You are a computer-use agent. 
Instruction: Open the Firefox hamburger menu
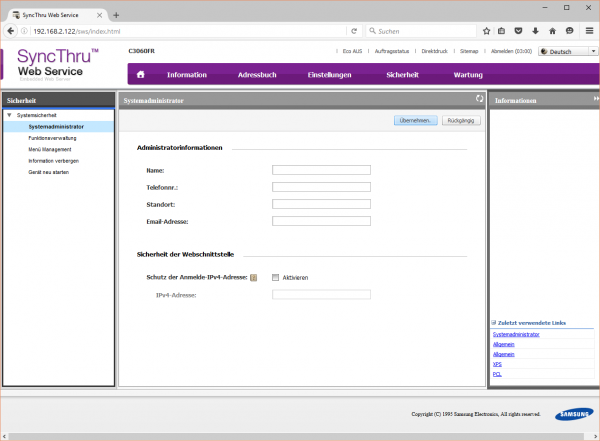pyautogui.click(x=588, y=31)
